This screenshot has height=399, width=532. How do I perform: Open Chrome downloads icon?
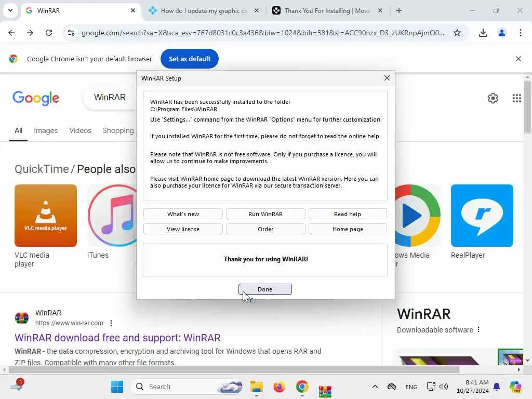(x=483, y=33)
